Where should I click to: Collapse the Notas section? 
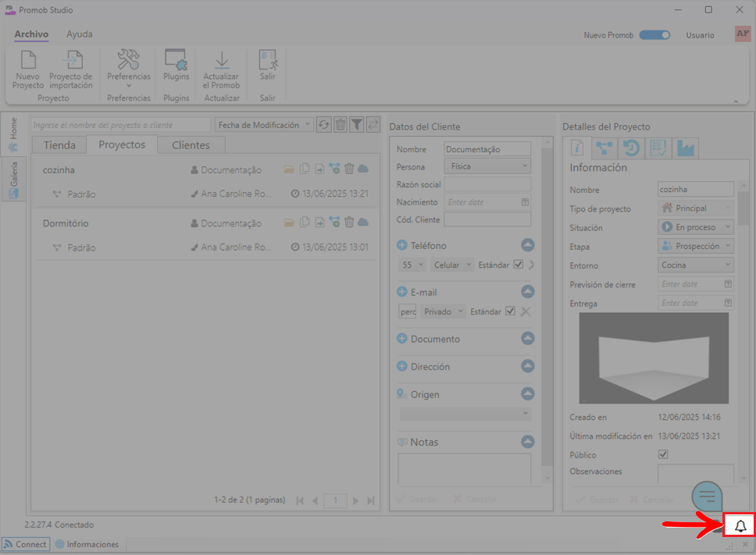(x=527, y=442)
